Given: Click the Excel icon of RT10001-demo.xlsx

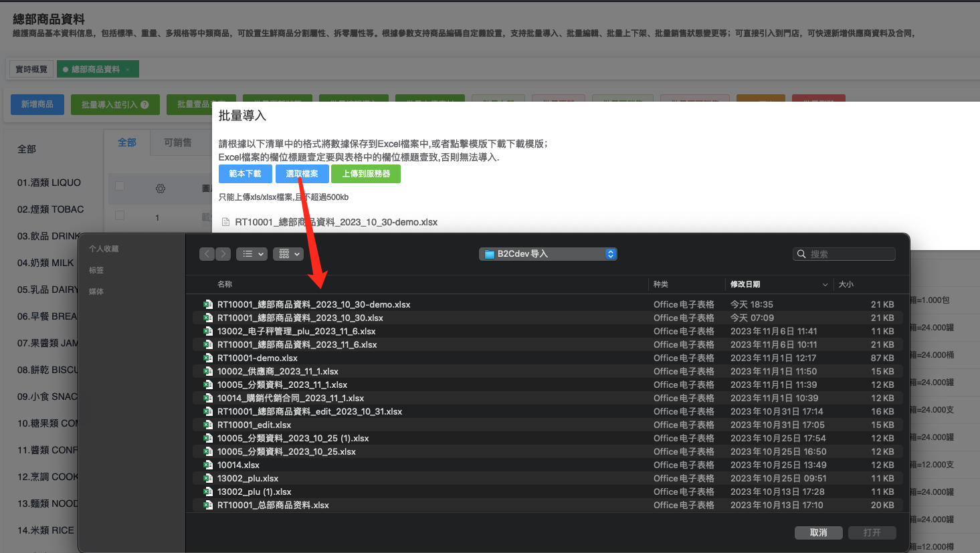Looking at the screenshot, I should click(208, 358).
